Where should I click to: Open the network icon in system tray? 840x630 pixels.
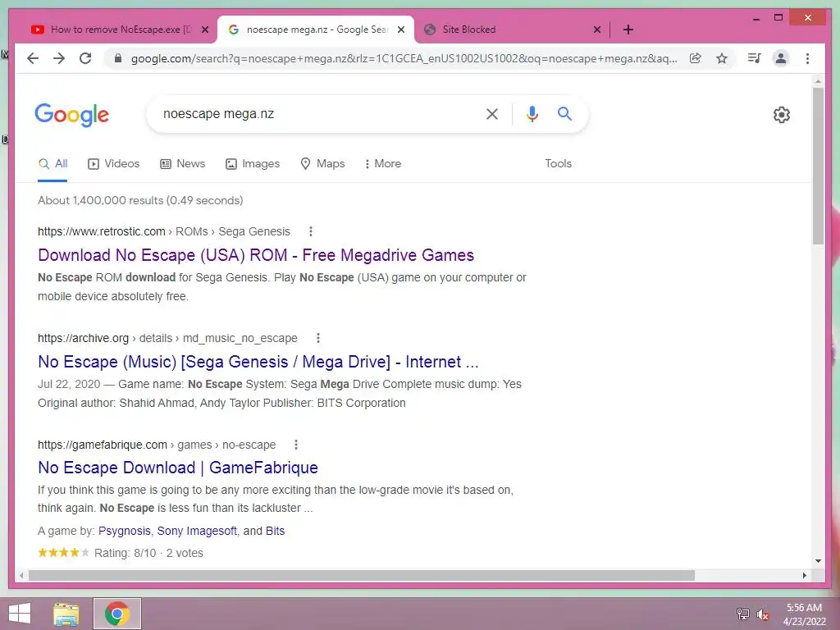point(743,614)
